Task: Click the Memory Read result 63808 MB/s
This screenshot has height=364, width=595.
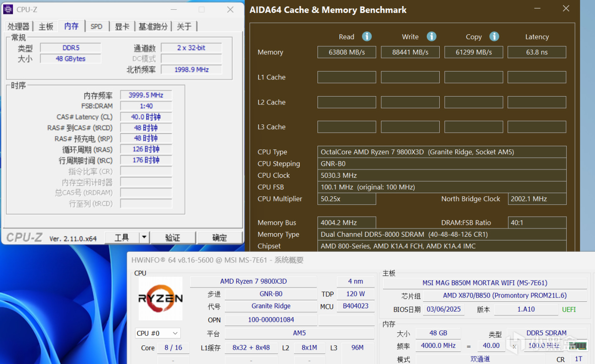Action: [347, 52]
